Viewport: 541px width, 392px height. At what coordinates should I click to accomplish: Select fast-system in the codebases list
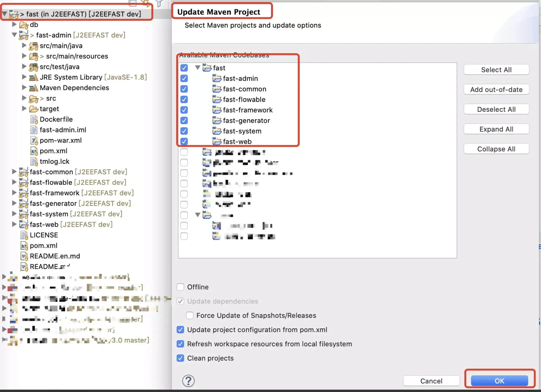pyautogui.click(x=242, y=131)
